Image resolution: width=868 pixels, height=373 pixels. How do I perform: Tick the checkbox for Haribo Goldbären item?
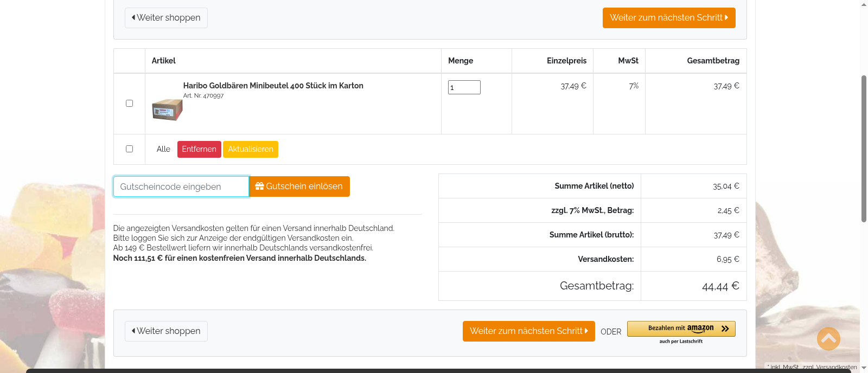click(x=129, y=104)
